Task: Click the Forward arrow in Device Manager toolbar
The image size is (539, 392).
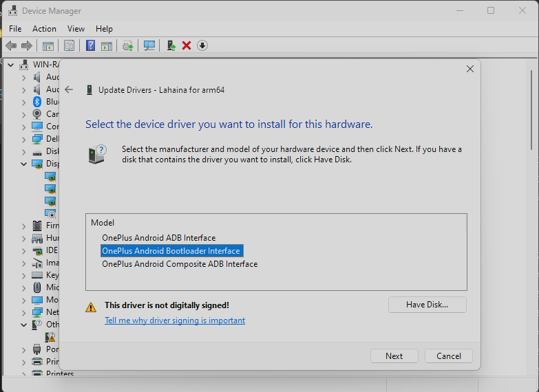Action: click(27, 45)
